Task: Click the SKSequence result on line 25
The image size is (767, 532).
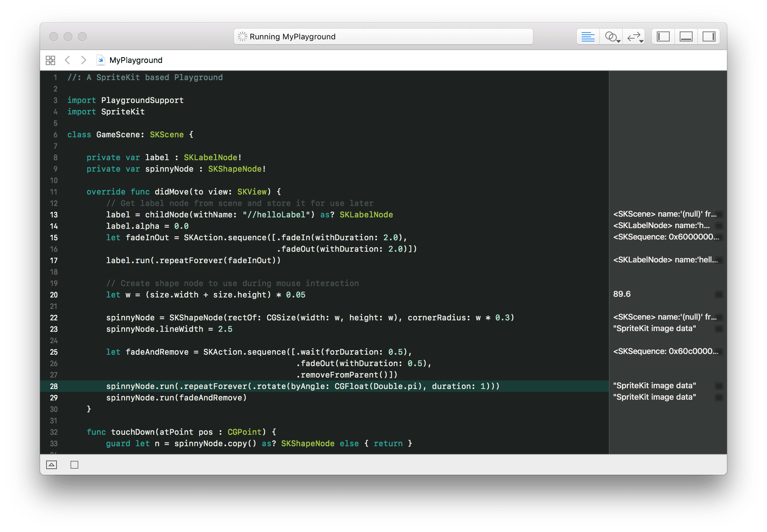Action: pyautogui.click(x=665, y=351)
